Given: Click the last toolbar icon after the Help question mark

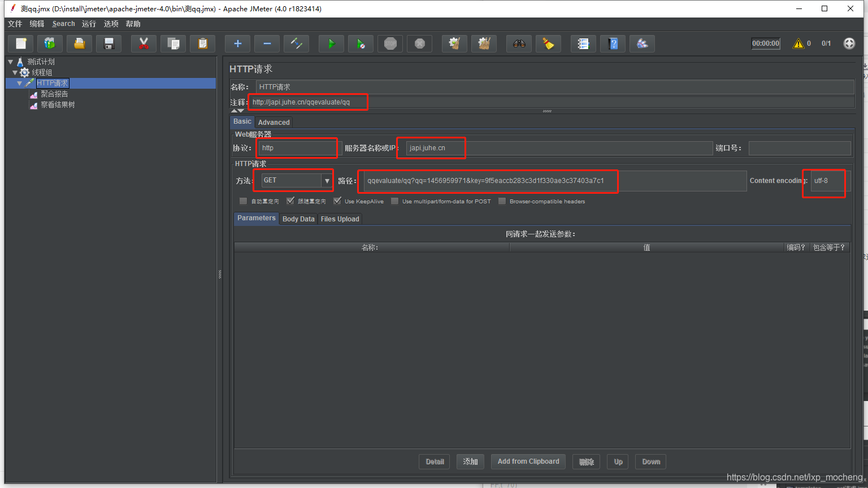Looking at the screenshot, I should click(642, 43).
